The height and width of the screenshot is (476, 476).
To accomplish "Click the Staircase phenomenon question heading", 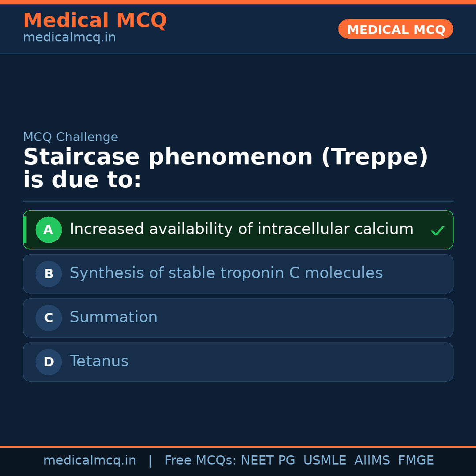I will click(225, 168).
